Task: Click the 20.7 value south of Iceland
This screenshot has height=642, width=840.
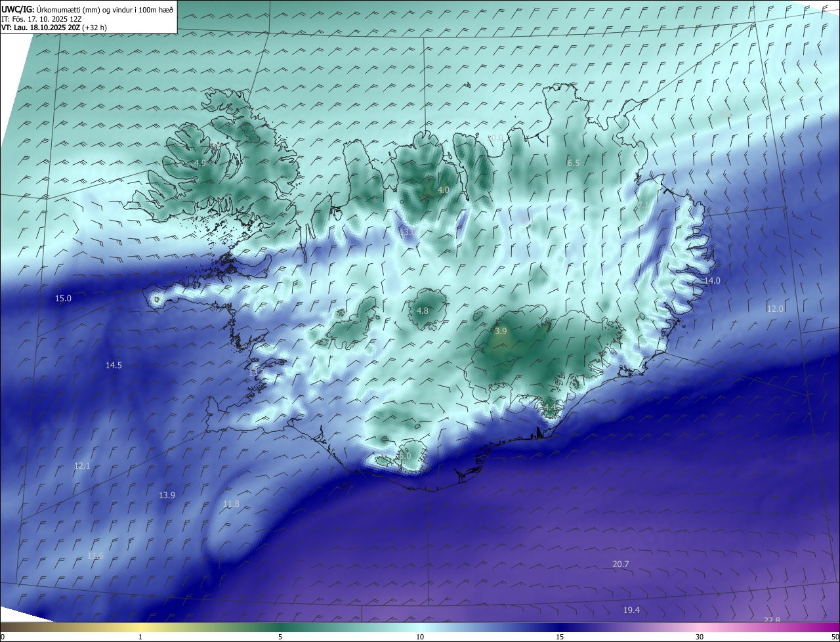Action: (x=621, y=564)
